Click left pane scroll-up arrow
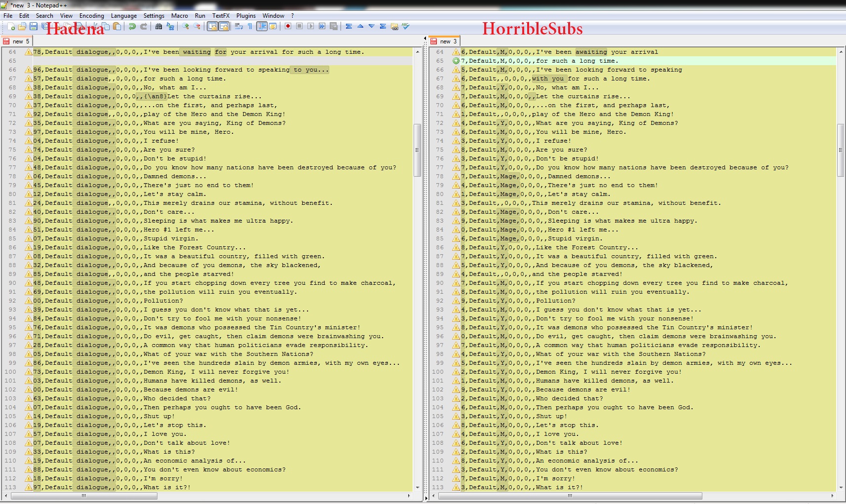Screen dimensions: 846x504 click(417, 51)
